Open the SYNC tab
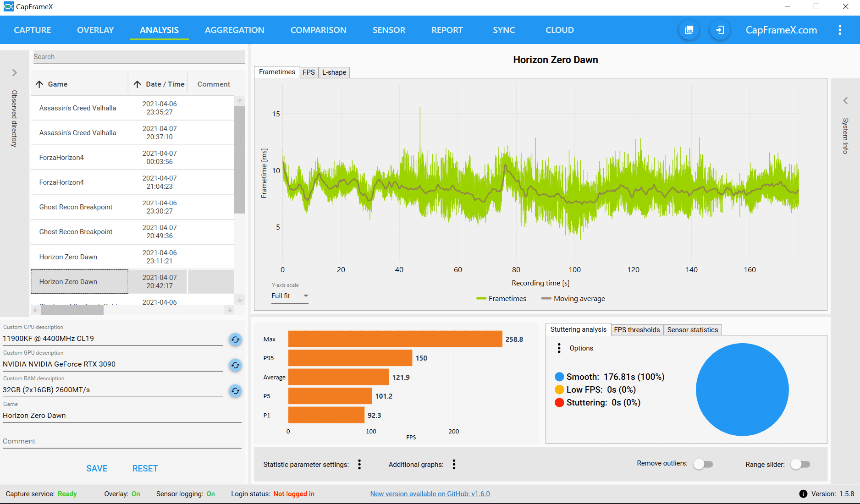 [504, 30]
